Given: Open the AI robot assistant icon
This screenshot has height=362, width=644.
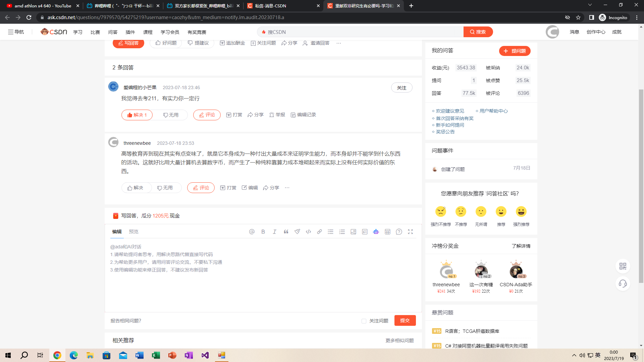Looking at the screenshot, I should pyautogui.click(x=376, y=232).
